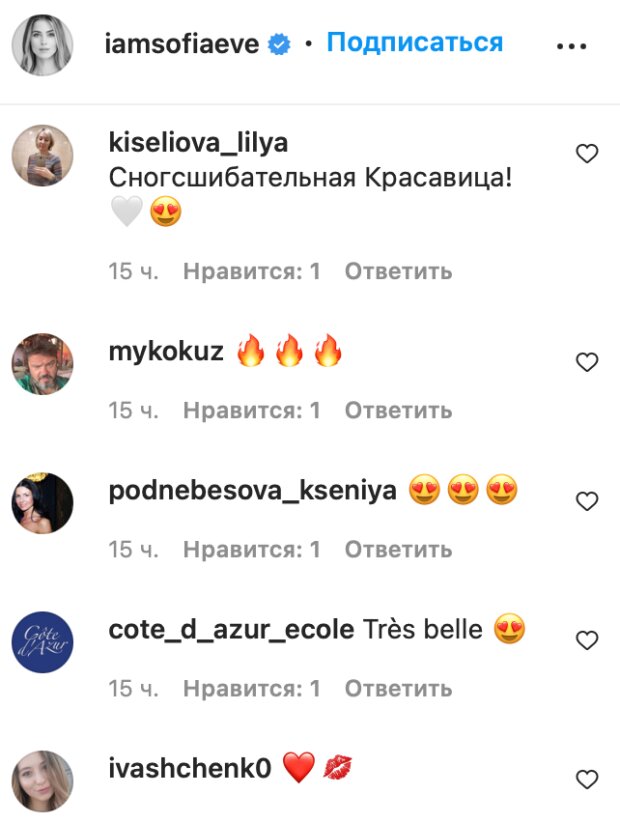The height and width of the screenshot is (823, 620).
Task: Reply to kiseliova_lilya via Ответить
Action: click(x=398, y=271)
